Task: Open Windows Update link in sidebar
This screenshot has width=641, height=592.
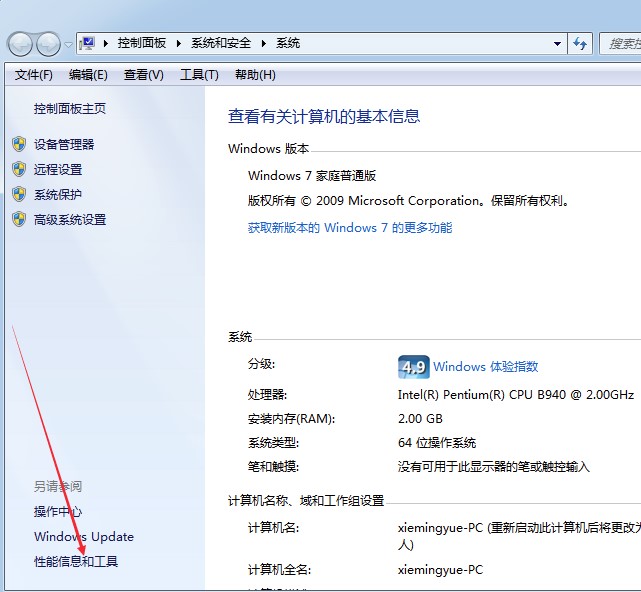Action: pos(84,536)
